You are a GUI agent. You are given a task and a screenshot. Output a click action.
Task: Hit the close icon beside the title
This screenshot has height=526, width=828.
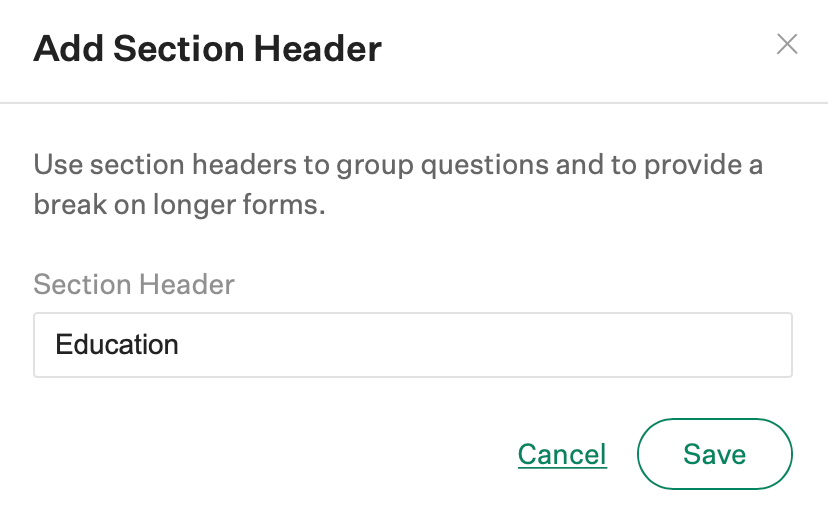click(x=787, y=44)
